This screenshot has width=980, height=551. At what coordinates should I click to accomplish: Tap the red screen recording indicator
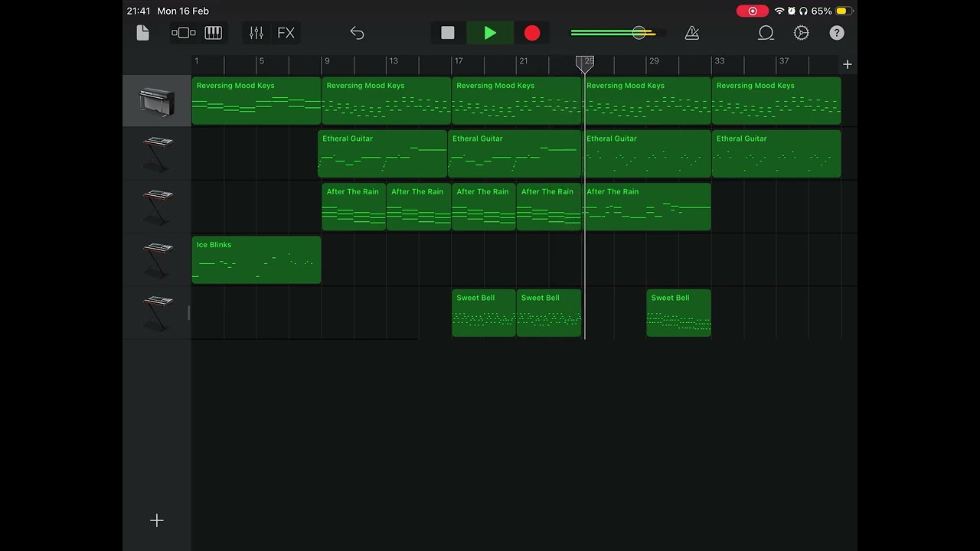tap(753, 11)
